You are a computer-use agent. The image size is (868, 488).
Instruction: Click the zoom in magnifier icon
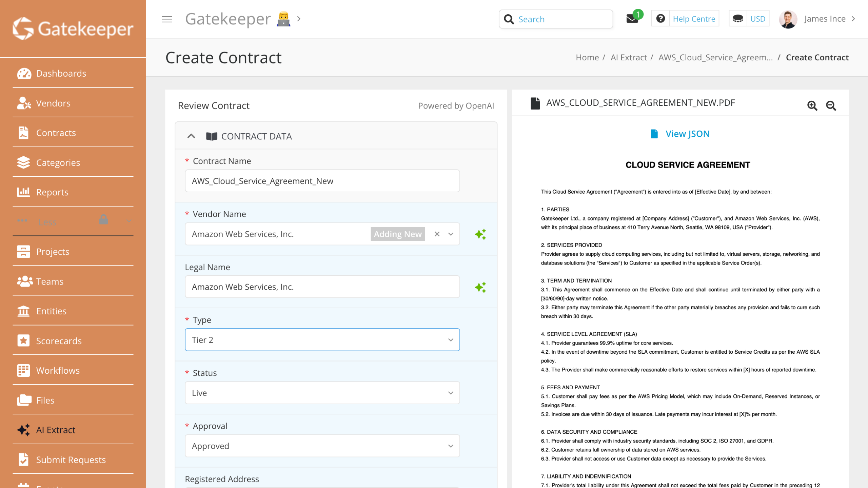tap(812, 106)
